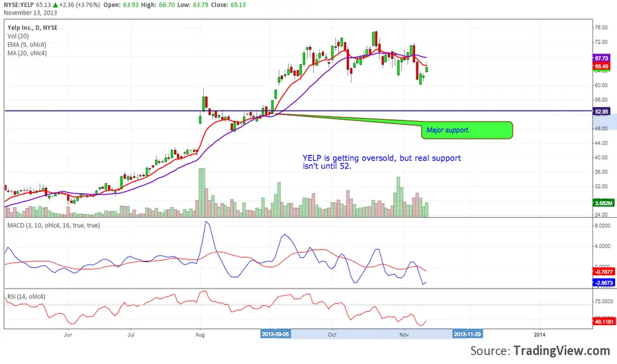Screen dimensions: 617x364
Task: Click the 56.00 price axis label
Action: [601, 100]
